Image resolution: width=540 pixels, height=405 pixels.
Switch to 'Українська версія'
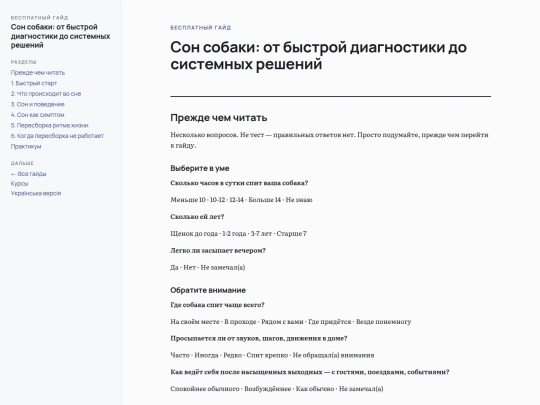pos(36,193)
